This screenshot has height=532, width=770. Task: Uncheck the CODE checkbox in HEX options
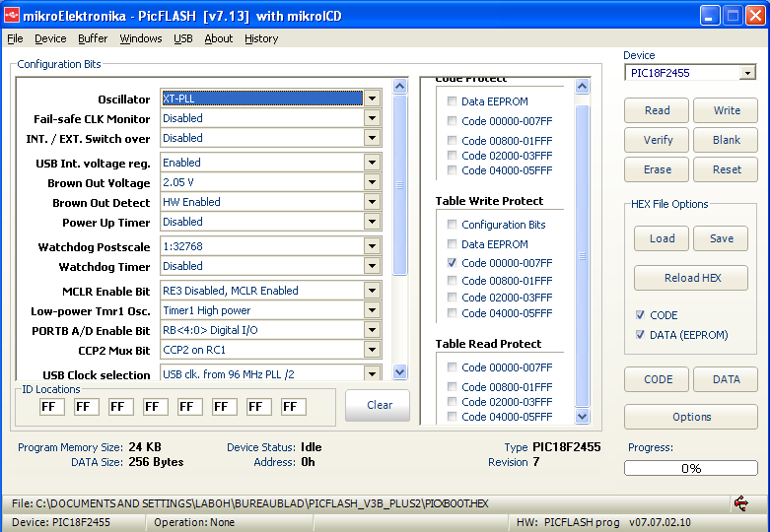(642, 315)
